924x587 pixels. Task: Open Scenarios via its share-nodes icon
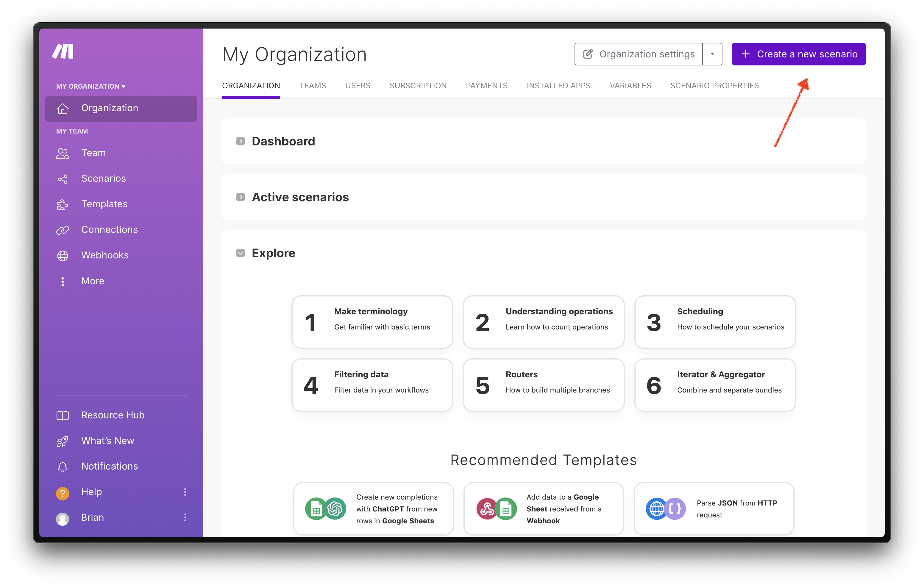[63, 179]
